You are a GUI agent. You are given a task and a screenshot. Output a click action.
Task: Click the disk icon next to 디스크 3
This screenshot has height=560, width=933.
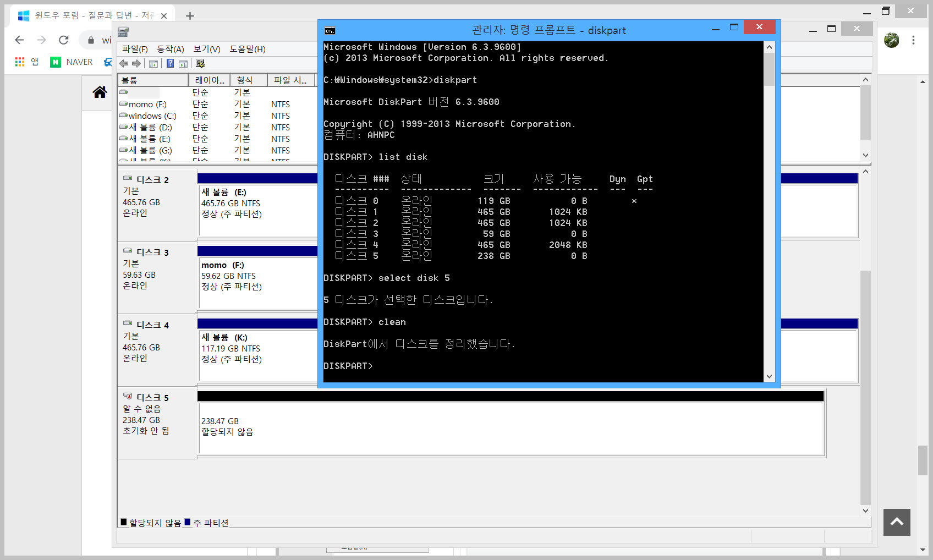tap(128, 251)
